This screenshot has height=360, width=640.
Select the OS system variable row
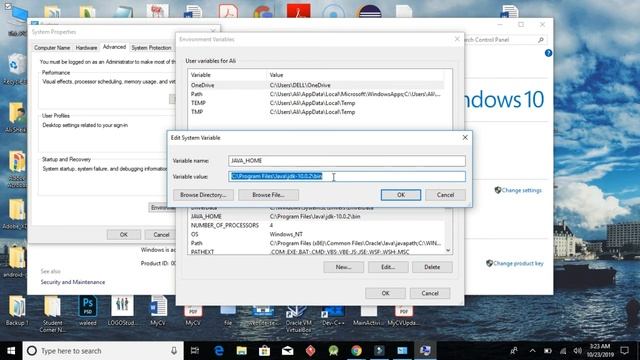317,234
